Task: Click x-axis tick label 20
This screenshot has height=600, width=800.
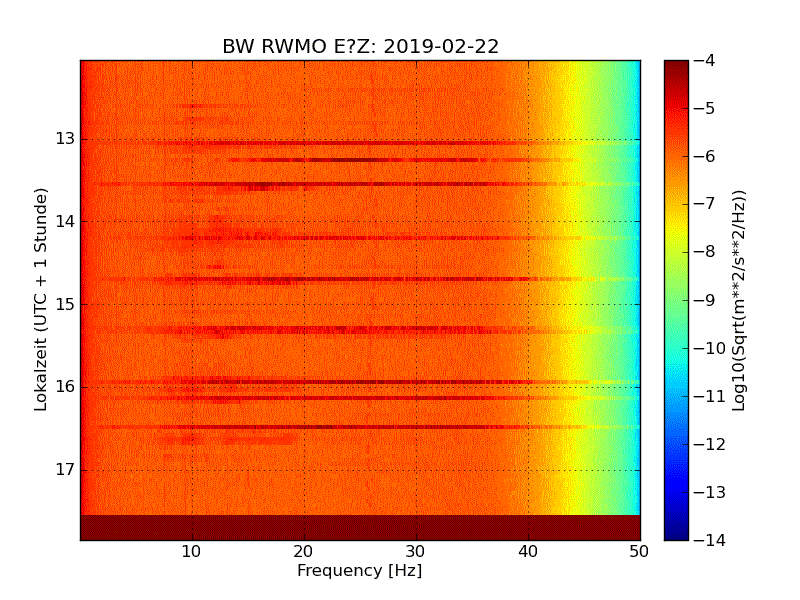Action: click(x=304, y=552)
